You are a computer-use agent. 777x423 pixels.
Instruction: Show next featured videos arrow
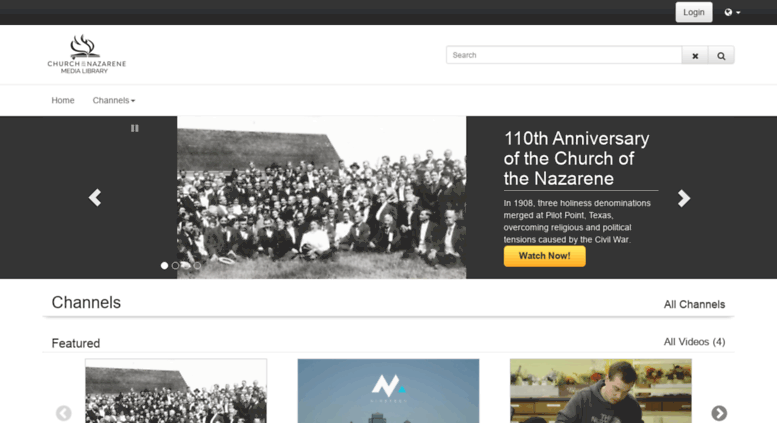tap(719, 413)
